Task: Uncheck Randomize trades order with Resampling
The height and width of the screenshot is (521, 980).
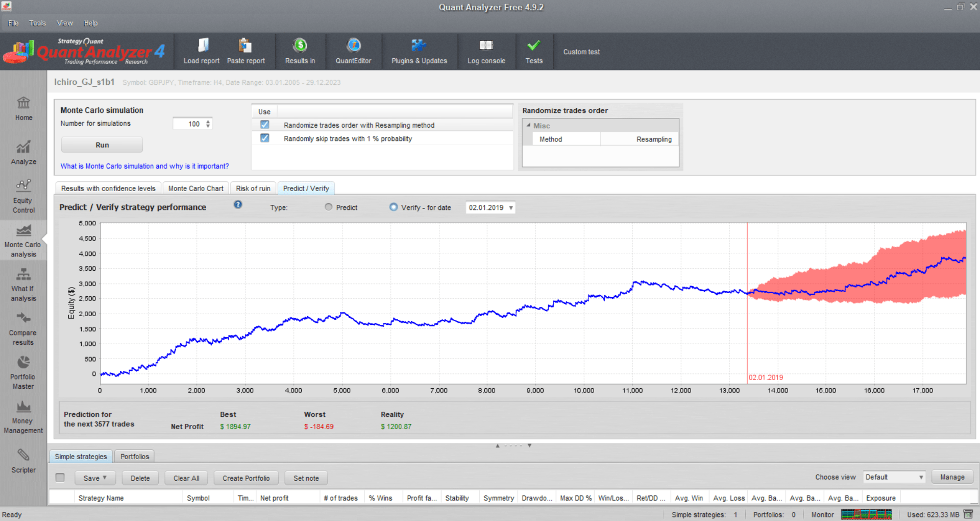Action: [264, 125]
